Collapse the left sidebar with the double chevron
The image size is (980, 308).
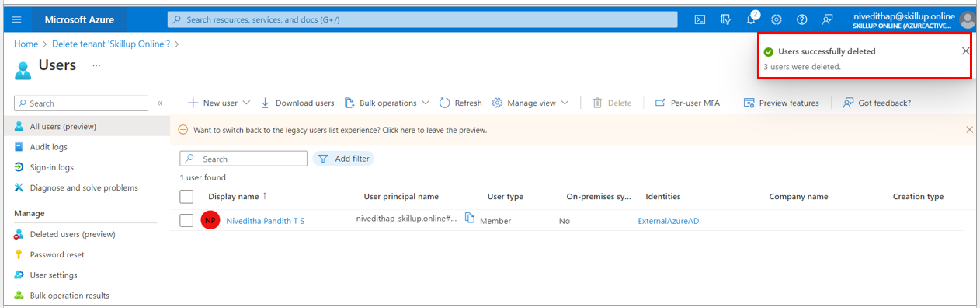(x=160, y=103)
